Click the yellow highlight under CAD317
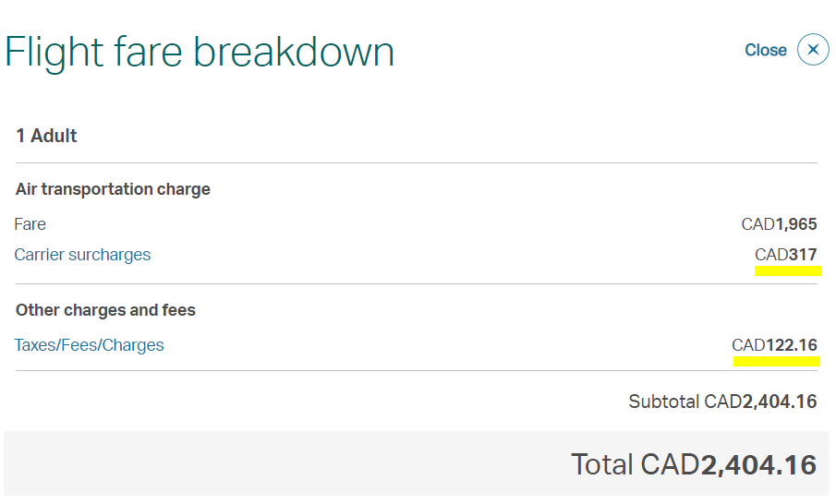Viewport: 836px width, 504px height. 787,271
